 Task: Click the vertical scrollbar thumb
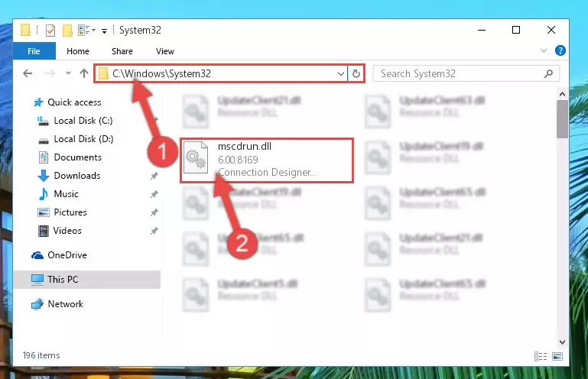562,119
